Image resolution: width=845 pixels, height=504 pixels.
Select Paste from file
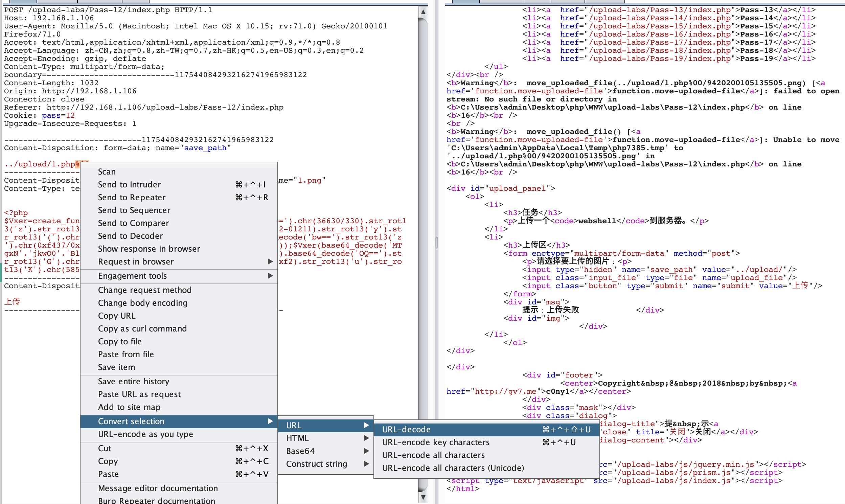(x=179, y=354)
